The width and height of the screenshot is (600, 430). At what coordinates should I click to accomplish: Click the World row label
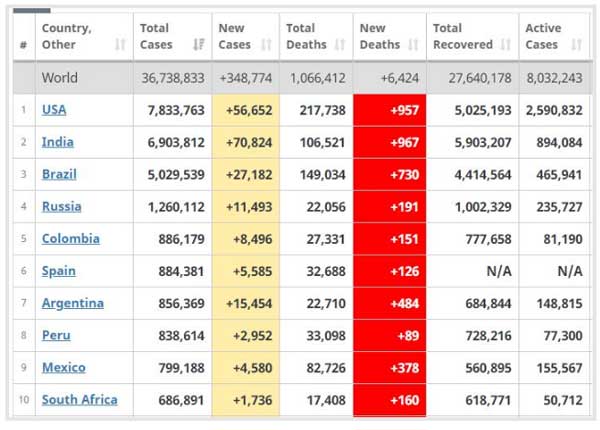(x=60, y=77)
